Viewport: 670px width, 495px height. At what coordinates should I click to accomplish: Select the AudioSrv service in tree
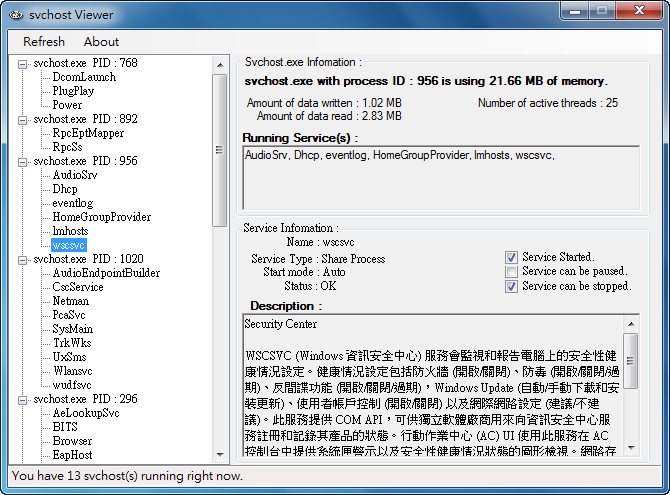tap(75, 175)
